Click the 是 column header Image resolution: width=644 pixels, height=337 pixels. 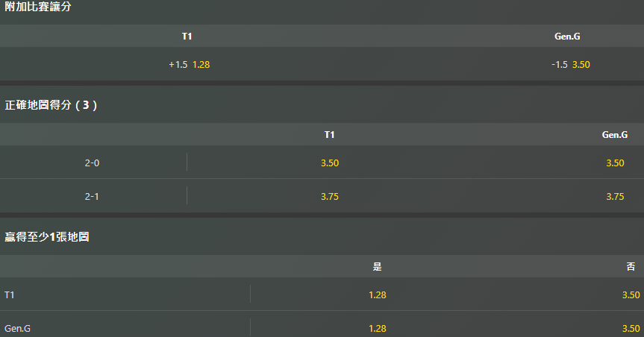point(377,267)
